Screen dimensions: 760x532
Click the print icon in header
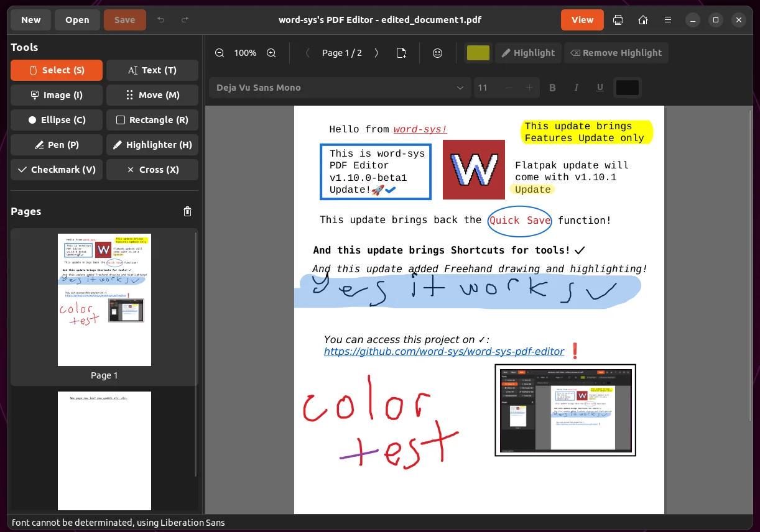click(618, 20)
